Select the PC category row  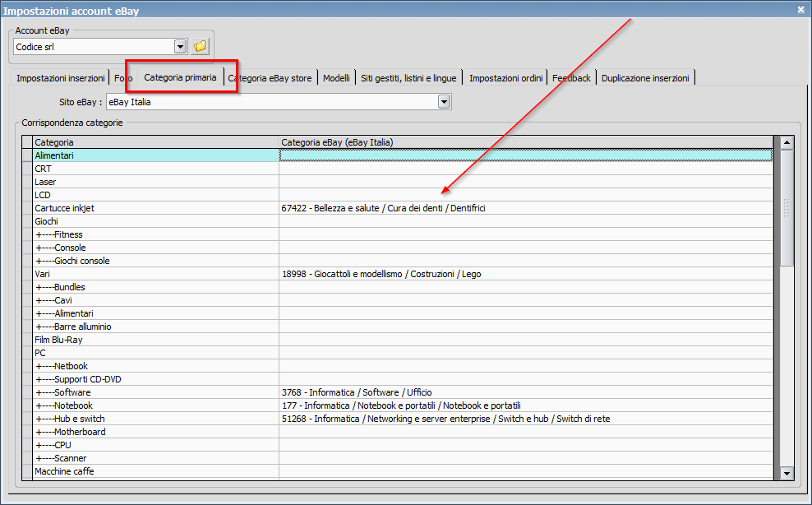[x=156, y=353]
